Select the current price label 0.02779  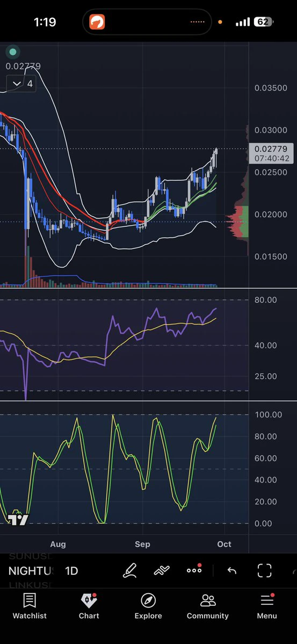pyautogui.click(x=271, y=149)
